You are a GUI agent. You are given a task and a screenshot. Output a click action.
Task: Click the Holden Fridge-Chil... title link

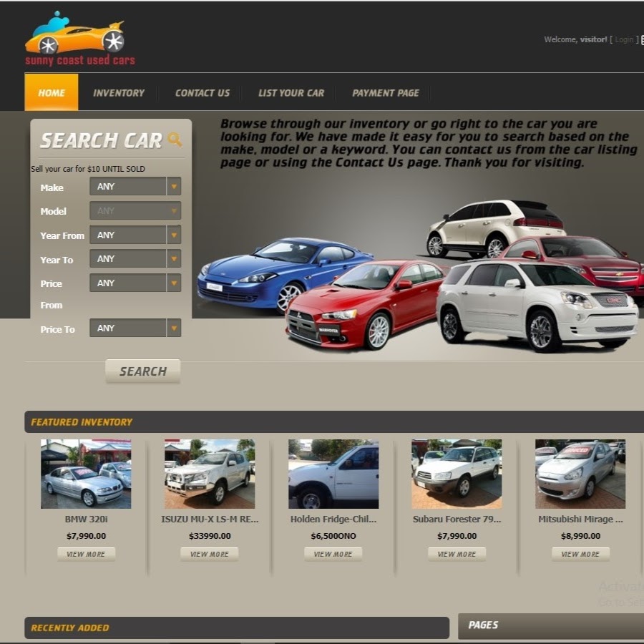333,519
